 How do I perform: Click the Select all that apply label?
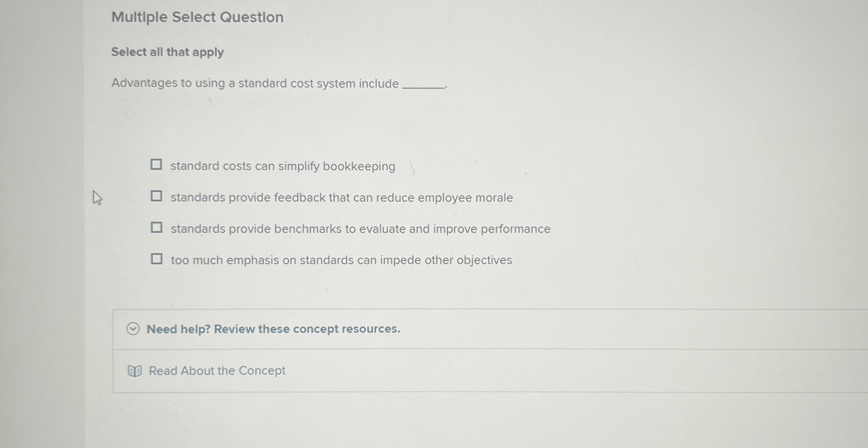click(x=167, y=52)
